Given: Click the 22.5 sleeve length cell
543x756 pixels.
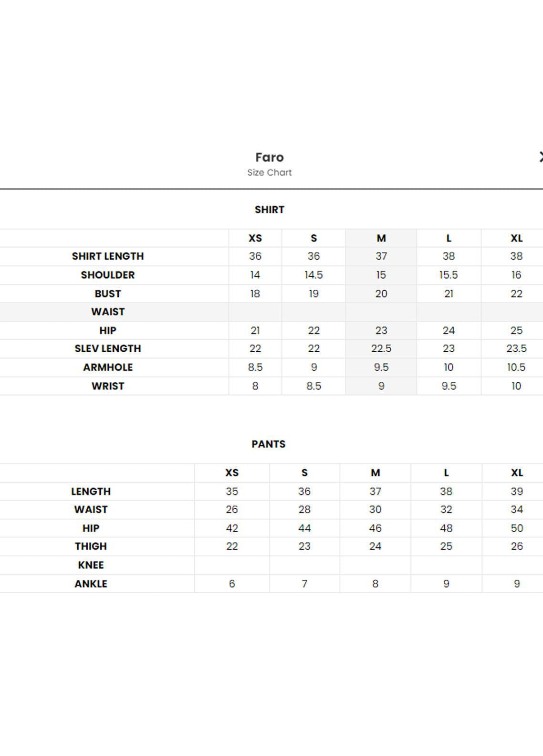Looking at the screenshot, I should click(x=381, y=349).
